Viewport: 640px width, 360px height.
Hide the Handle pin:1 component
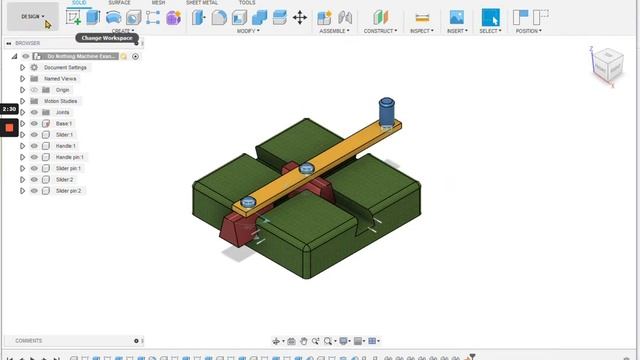click(x=34, y=157)
